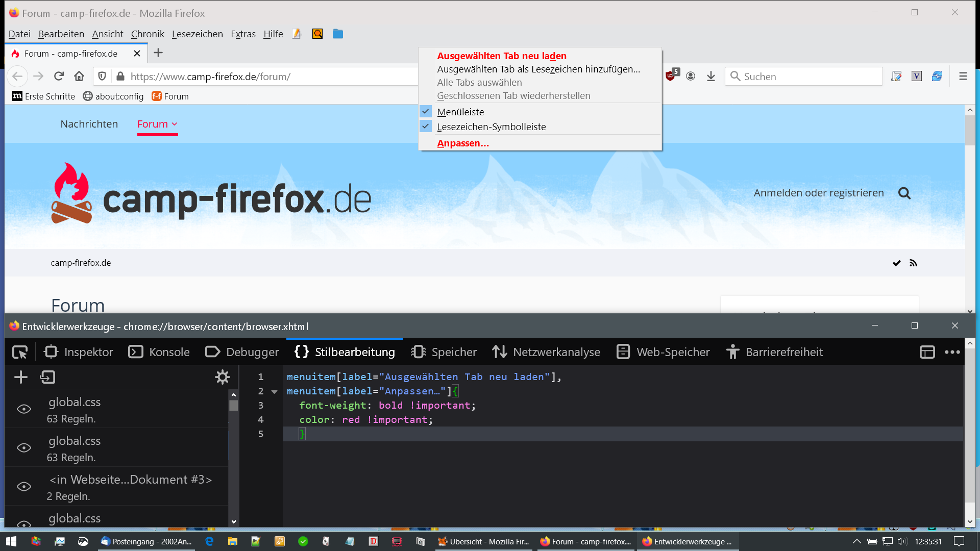This screenshot has height=551, width=980.
Task: Collapse the CSS rule on line 2
Action: (274, 391)
